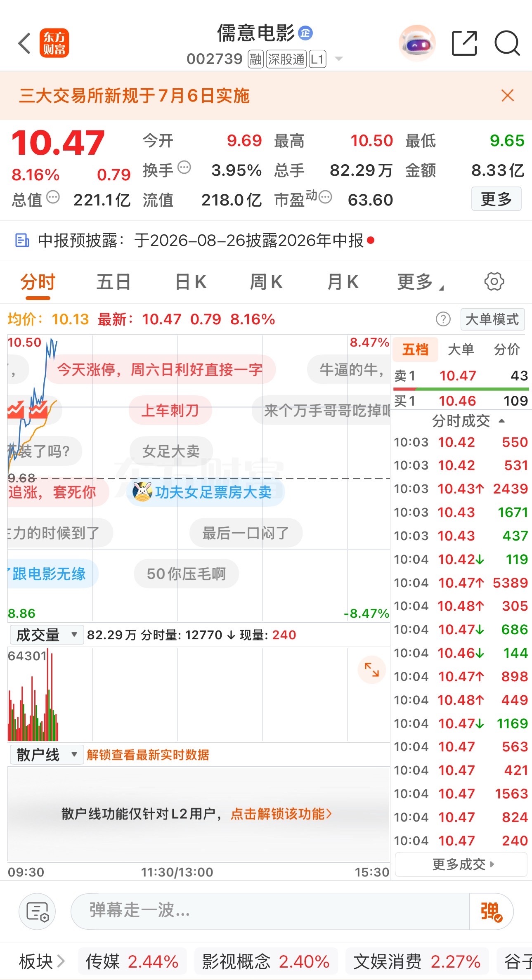Tap the 10.47↑ 5389 trade row
The width and height of the screenshot is (532, 980).
click(x=461, y=583)
